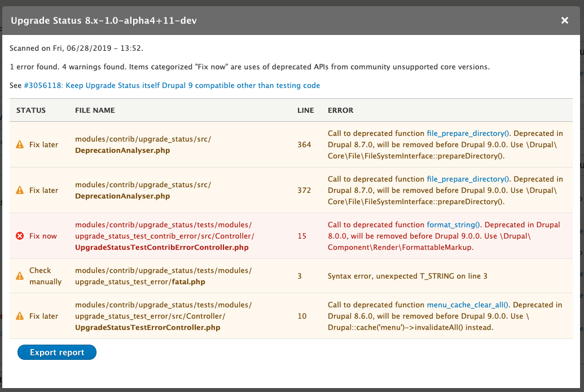Open file_prepare_directory() link on line 364 row
Screen dimensions: 584x392
[468, 133]
